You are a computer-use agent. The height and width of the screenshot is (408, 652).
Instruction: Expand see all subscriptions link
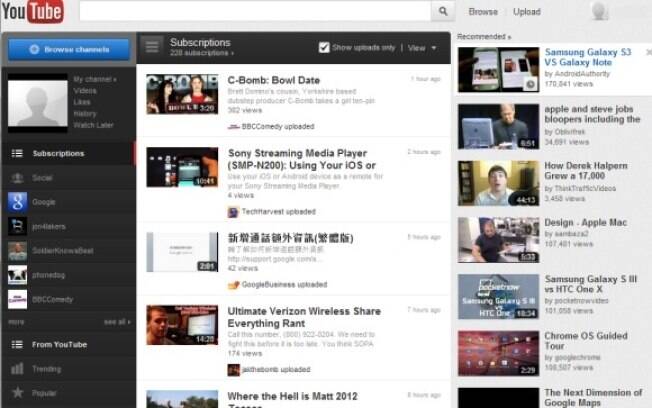click(117, 322)
